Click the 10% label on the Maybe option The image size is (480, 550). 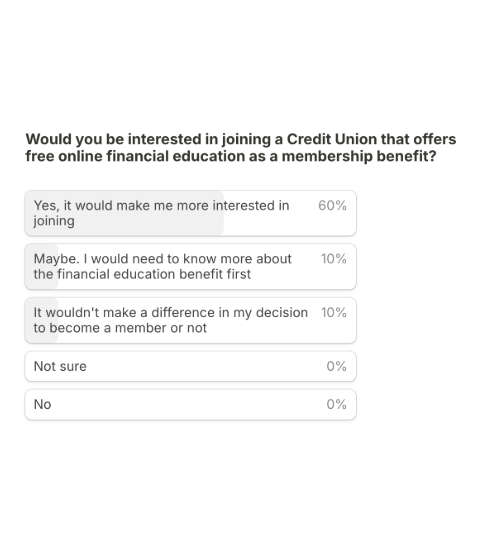[x=334, y=259]
